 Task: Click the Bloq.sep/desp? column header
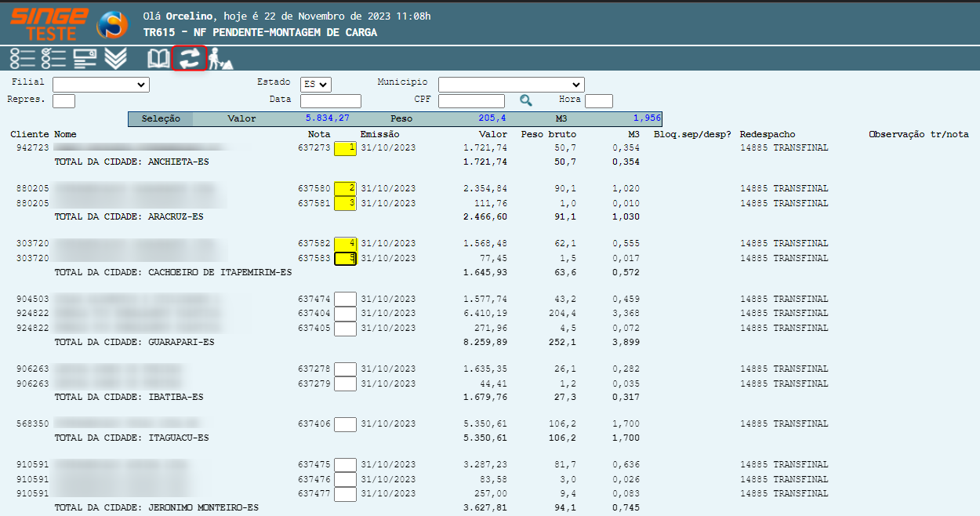692,135
